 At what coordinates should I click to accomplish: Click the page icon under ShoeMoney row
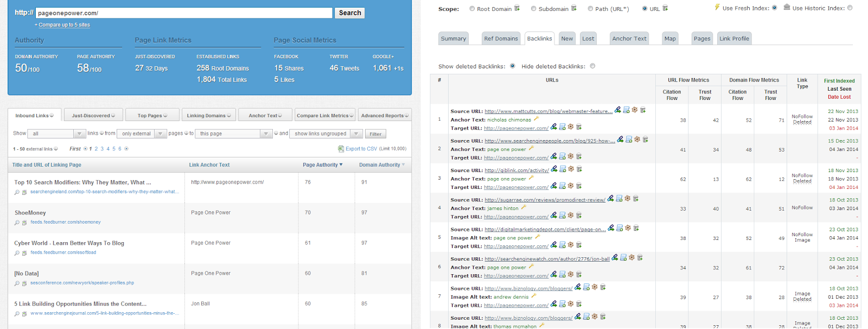tap(24, 223)
